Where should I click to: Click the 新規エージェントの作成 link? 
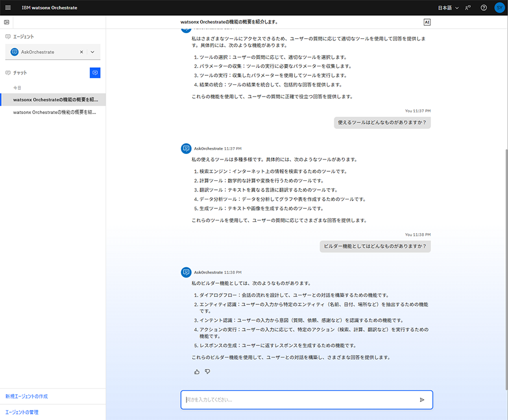coord(26,396)
